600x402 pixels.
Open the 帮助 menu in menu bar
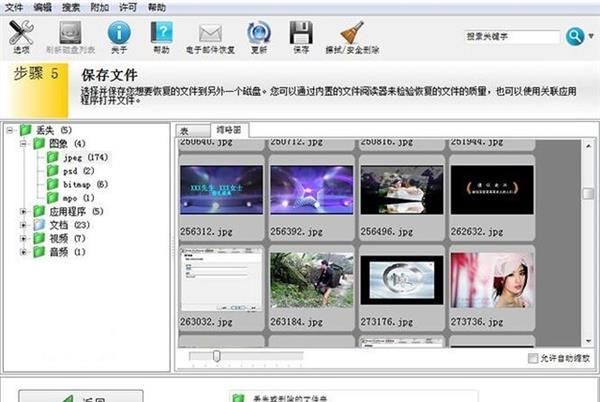[157, 7]
